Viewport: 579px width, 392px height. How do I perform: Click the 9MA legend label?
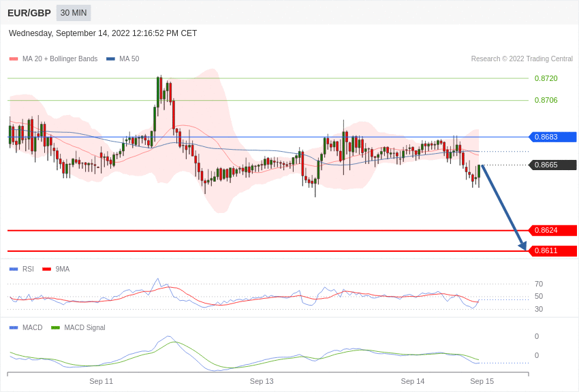click(x=63, y=269)
